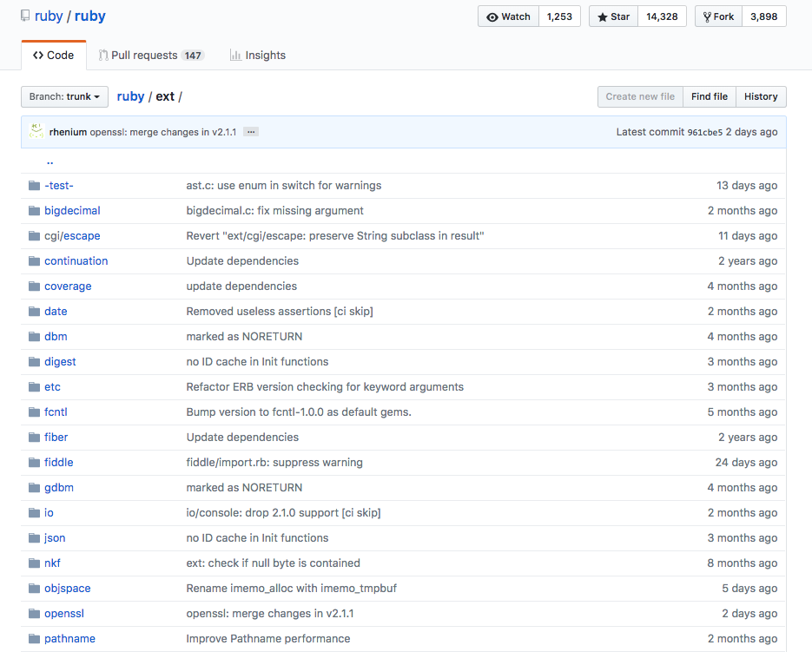Click the folder icon for nkf
The height and width of the screenshot is (652, 812).
tap(34, 563)
